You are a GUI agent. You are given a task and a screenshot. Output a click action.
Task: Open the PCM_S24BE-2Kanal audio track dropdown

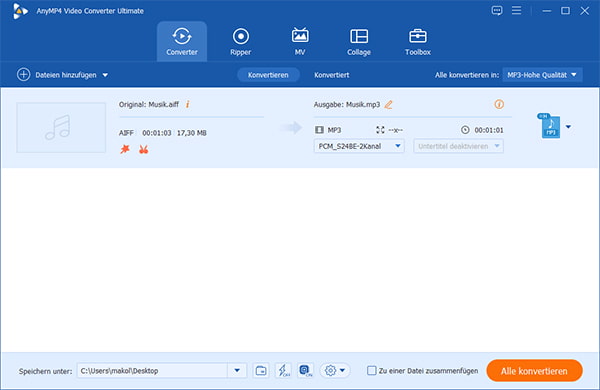click(x=359, y=146)
